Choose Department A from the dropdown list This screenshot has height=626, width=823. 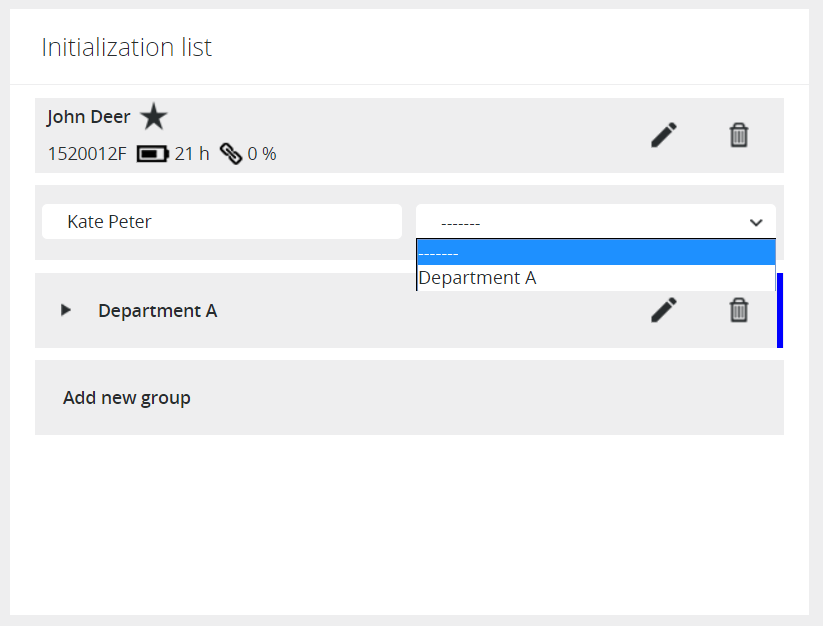[x=595, y=278]
